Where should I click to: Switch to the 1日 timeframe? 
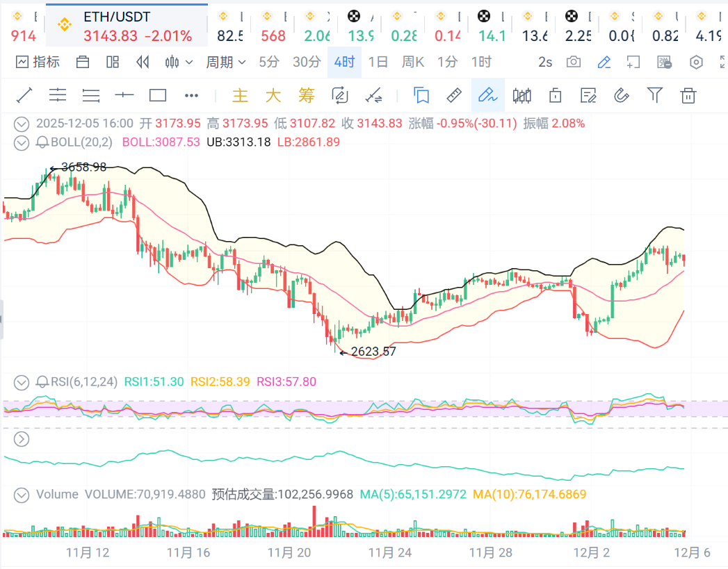point(378,63)
